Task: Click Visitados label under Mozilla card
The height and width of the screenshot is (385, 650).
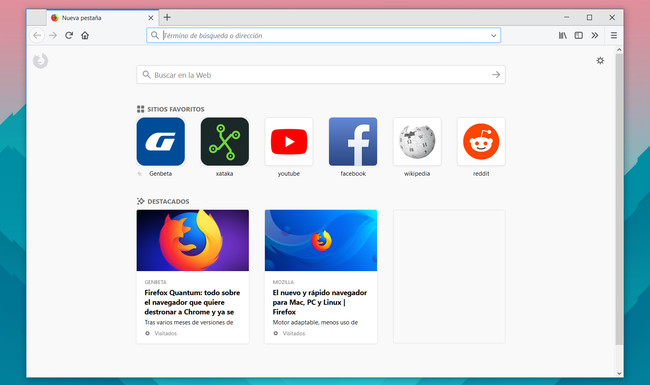Action: pos(293,333)
